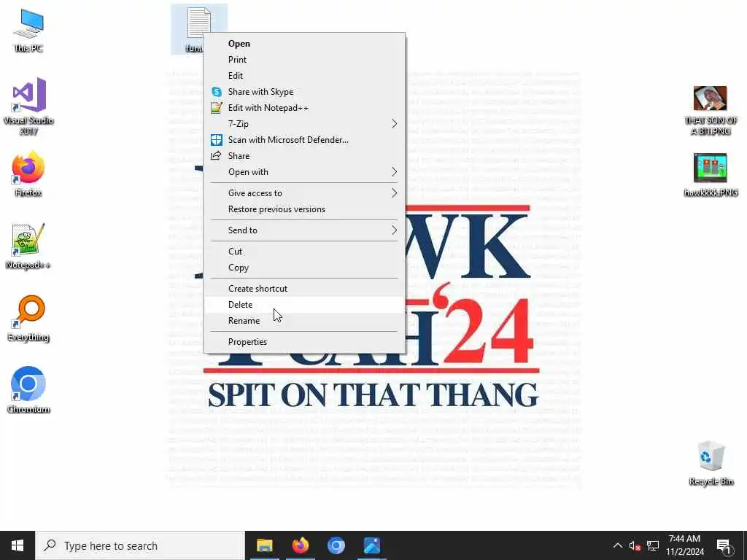
Task: Choose Rename in the context menu
Action: 304,321
